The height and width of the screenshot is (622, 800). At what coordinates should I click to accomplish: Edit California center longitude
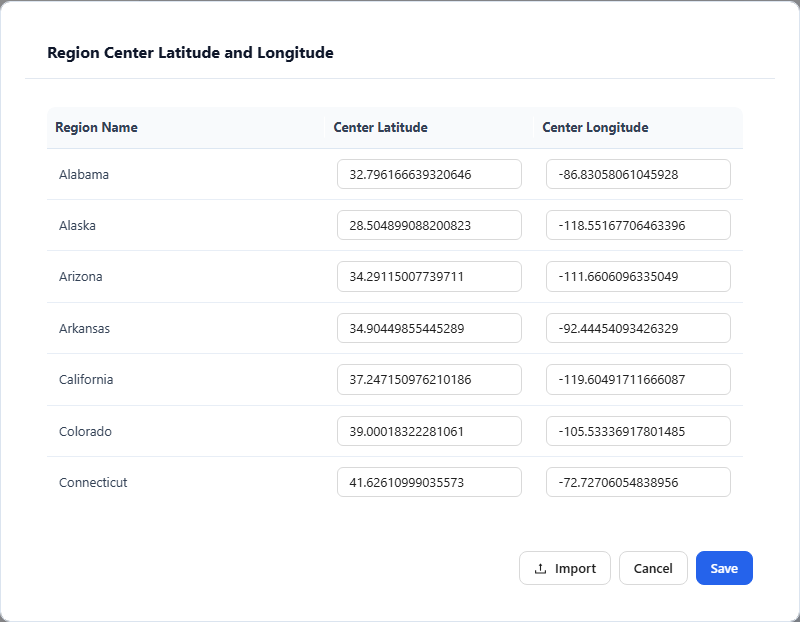coord(638,379)
